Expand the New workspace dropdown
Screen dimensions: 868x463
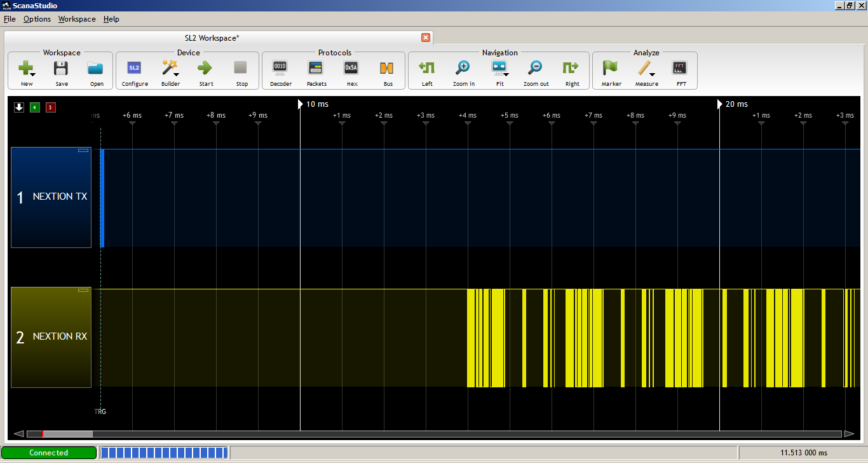33,74
